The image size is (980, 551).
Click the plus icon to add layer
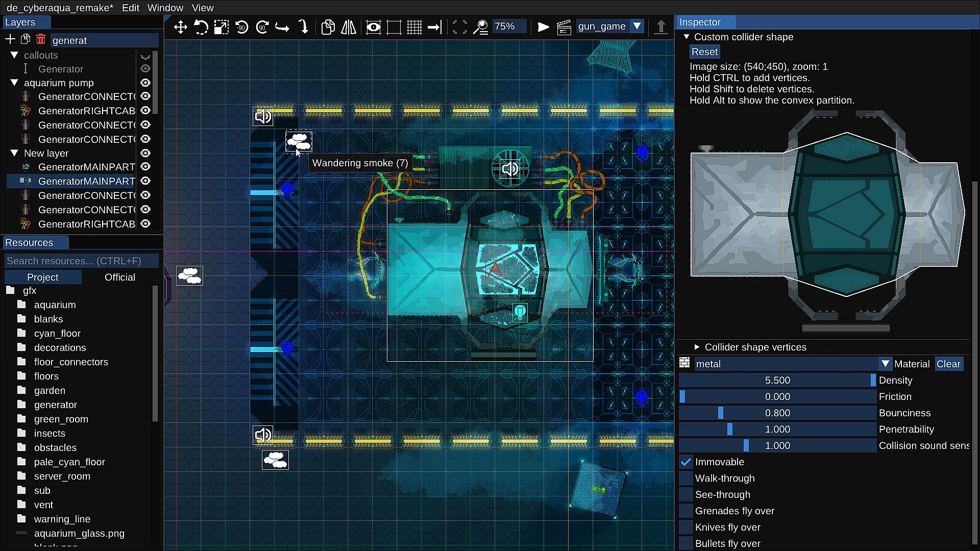10,40
